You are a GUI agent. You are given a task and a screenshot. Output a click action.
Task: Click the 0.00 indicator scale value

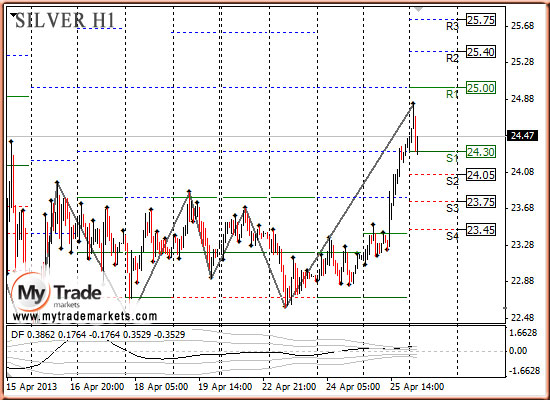[x=518, y=351]
